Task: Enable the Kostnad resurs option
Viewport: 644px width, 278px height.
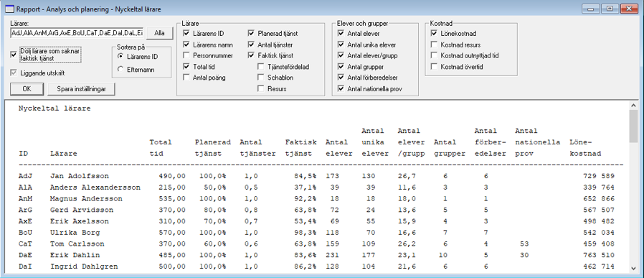Action: [434, 45]
